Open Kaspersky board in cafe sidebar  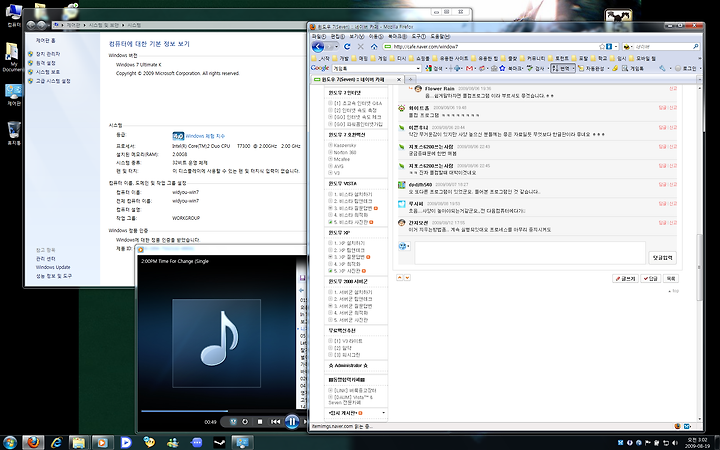(x=344, y=145)
